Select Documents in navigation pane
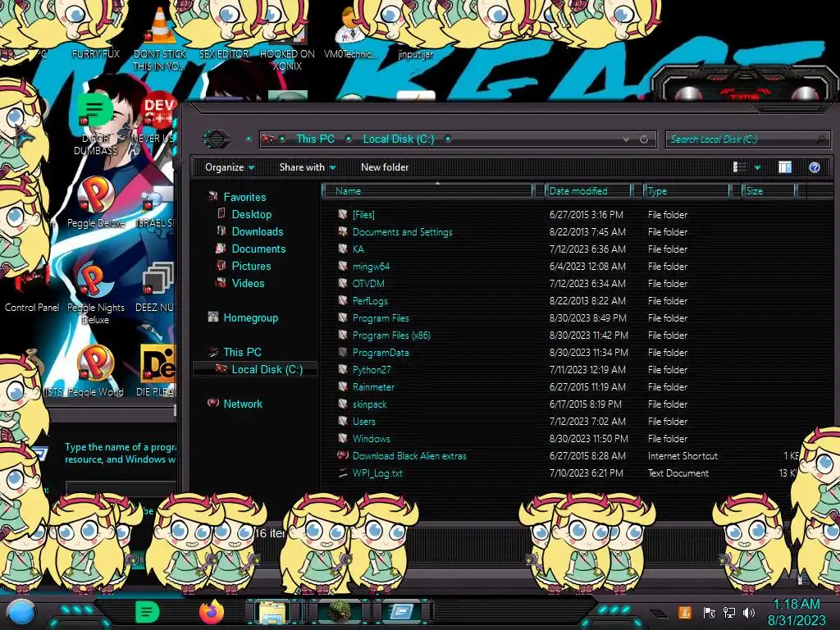840x630 pixels. [x=258, y=249]
